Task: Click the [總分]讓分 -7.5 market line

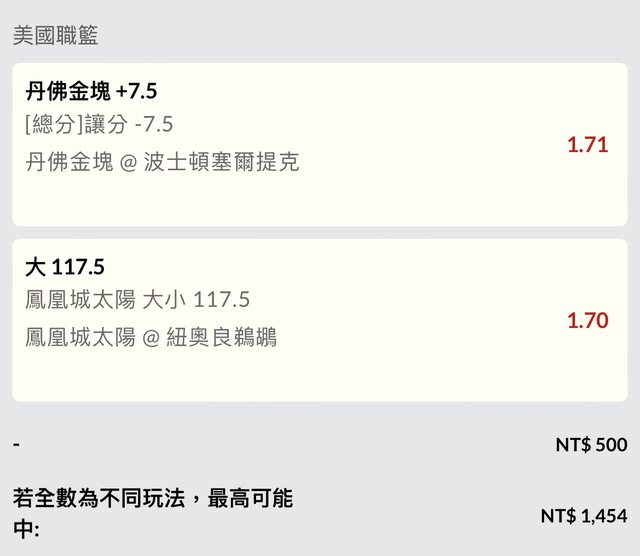Action: (x=99, y=125)
